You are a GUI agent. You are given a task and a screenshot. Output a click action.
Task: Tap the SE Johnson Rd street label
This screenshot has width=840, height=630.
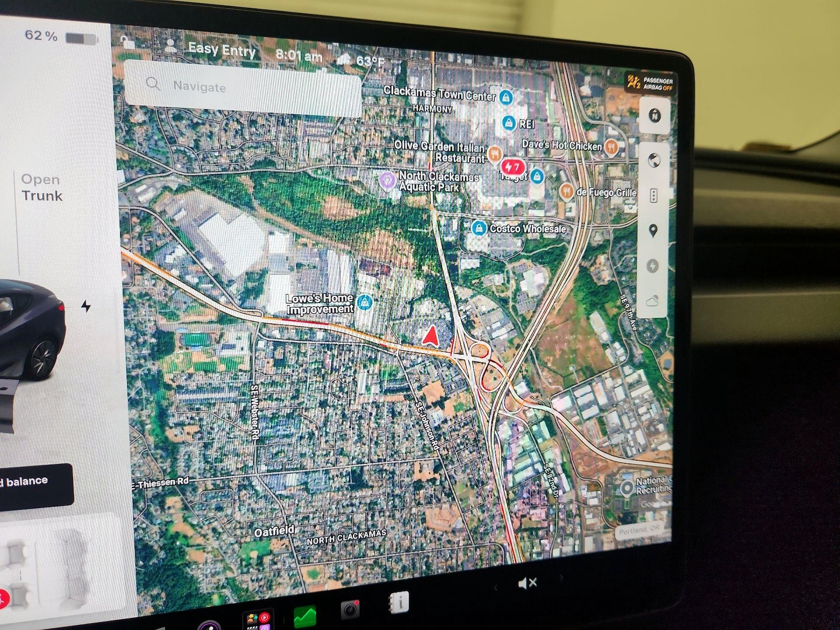(x=427, y=425)
